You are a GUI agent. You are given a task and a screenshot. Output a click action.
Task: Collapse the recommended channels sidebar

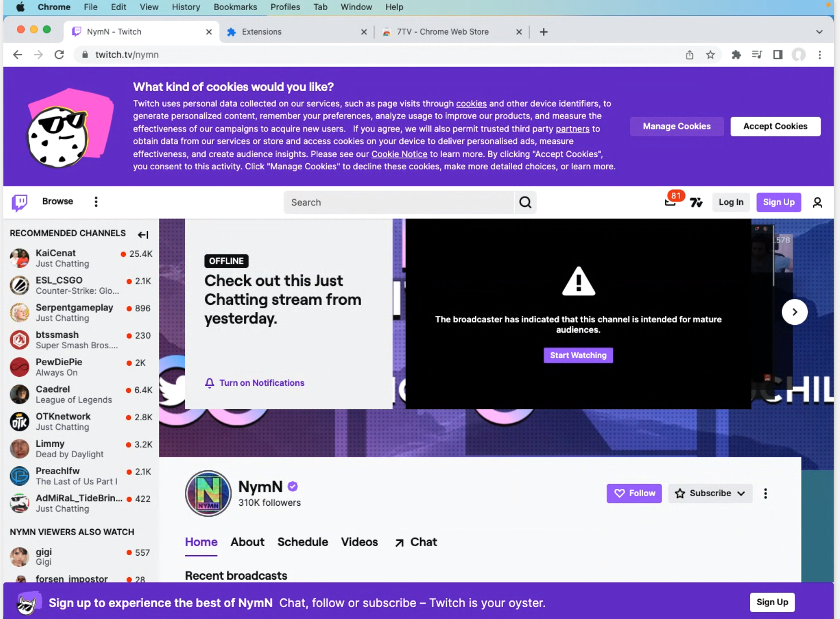pos(143,235)
